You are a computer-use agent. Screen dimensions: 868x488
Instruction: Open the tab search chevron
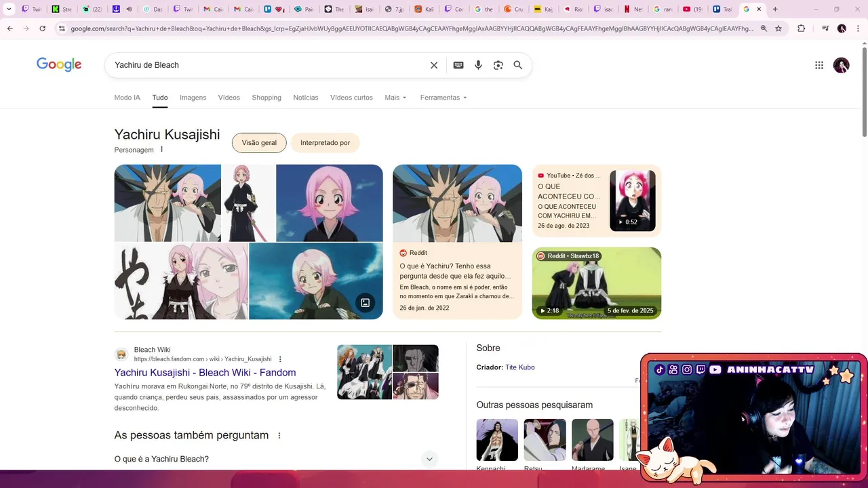(9, 9)
